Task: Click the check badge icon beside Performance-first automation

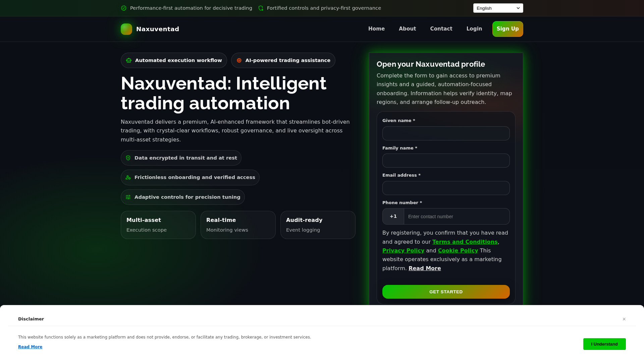Action: pos(124,8)
